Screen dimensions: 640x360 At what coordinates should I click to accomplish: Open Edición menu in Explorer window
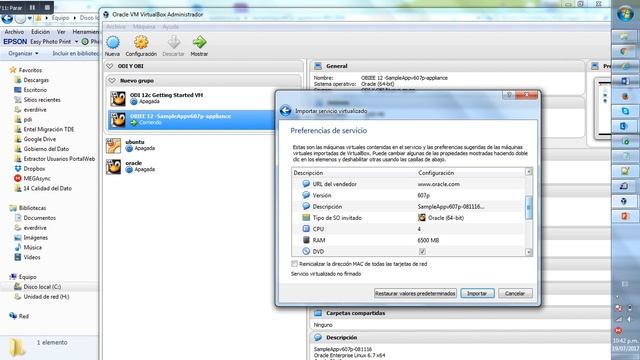coord(40,32)
